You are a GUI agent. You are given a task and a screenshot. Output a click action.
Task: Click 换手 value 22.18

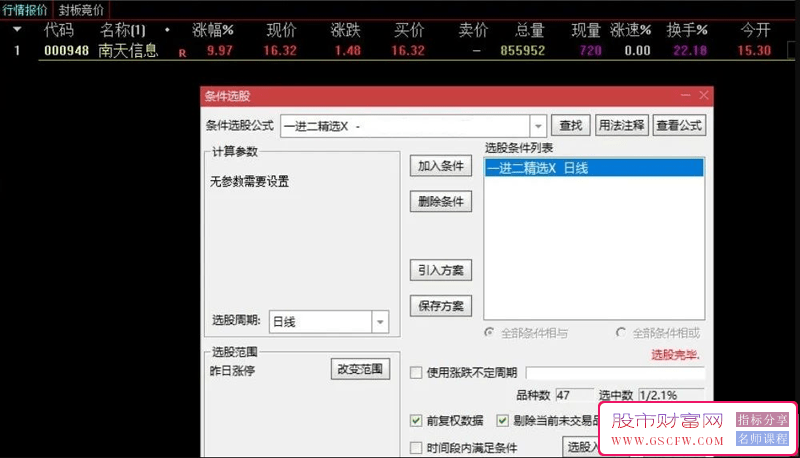[x=690, y=50]
